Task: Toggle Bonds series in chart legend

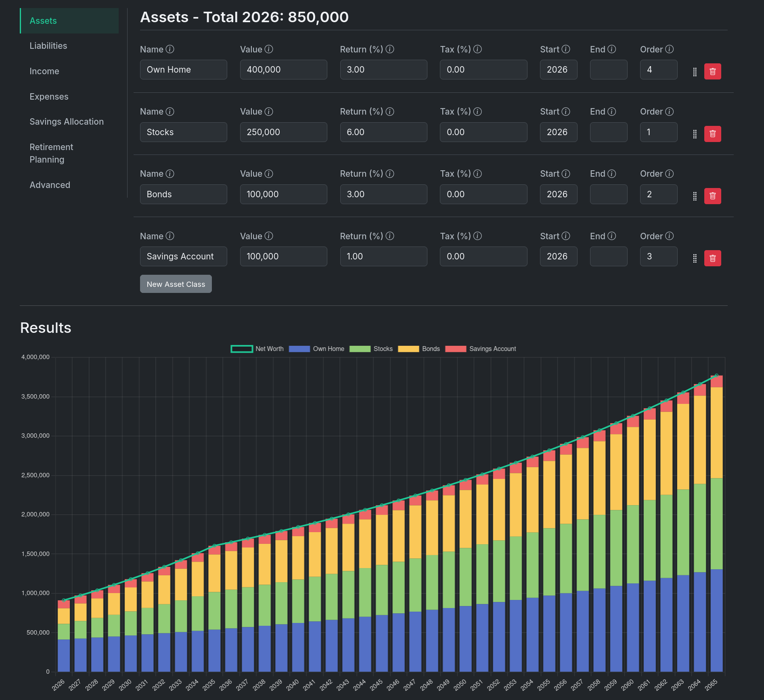Action: tap(419, 349)
